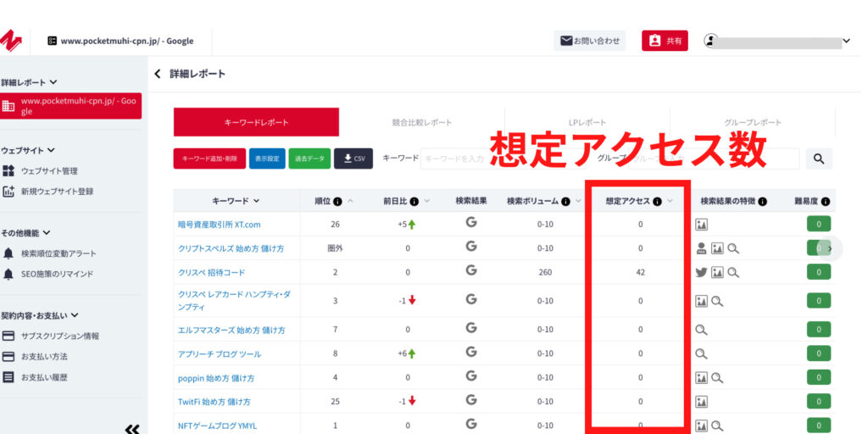Image resolution: width=868 pixels, height=434 pixels.
Task: Sort ascending by the 順位 arrow
Action: click(x=350, y=202)
